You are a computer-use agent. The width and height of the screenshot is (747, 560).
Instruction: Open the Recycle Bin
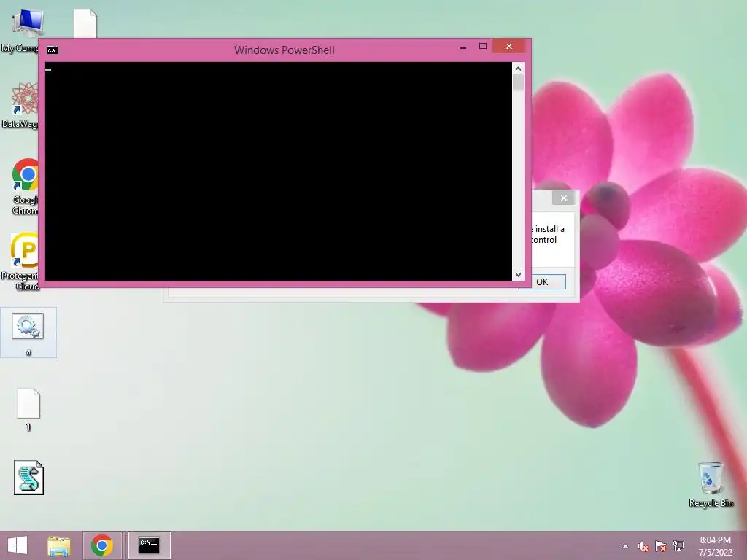coord(711,484)
